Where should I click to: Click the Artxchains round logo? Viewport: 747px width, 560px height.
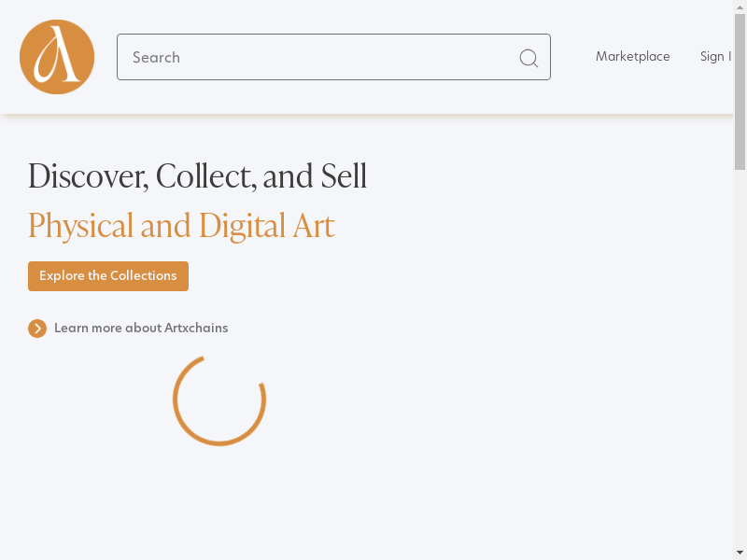coord(57,57)
